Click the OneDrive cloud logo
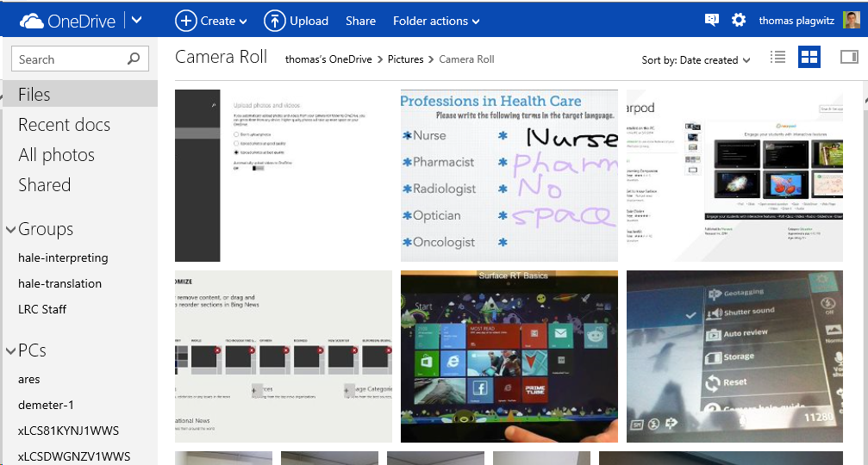This screenshot has width=868, height=465. [32, 21]
